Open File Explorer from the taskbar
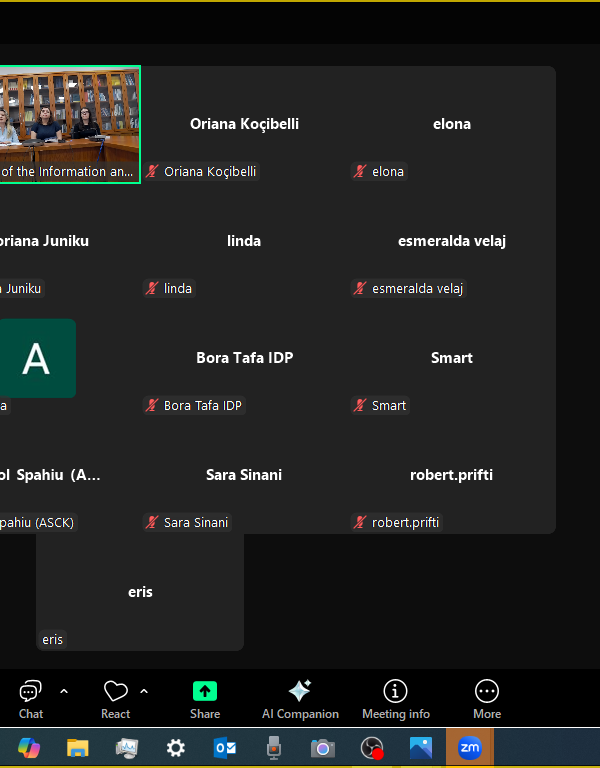This screenshot has width=600, height=768. tap(78, 748)
